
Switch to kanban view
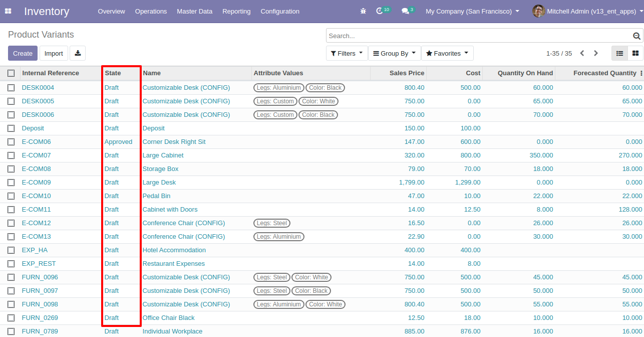pyautogui.click(x=635, y=53)
